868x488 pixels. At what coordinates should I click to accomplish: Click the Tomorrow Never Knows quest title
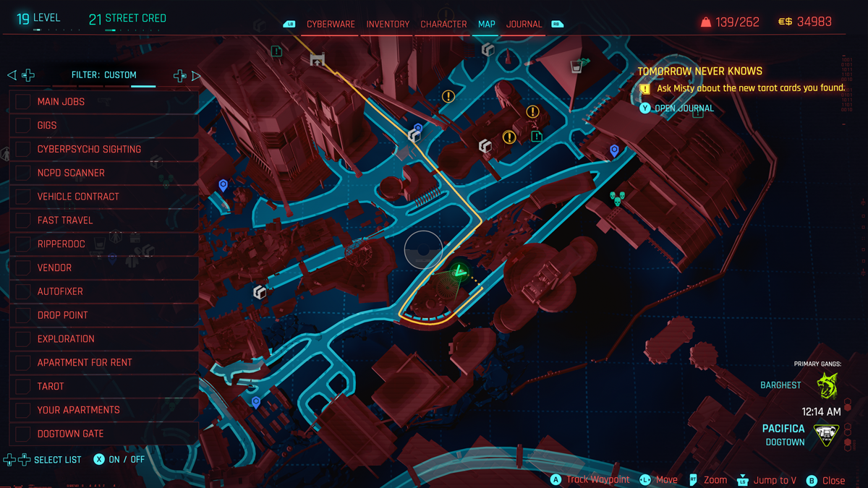699,72
